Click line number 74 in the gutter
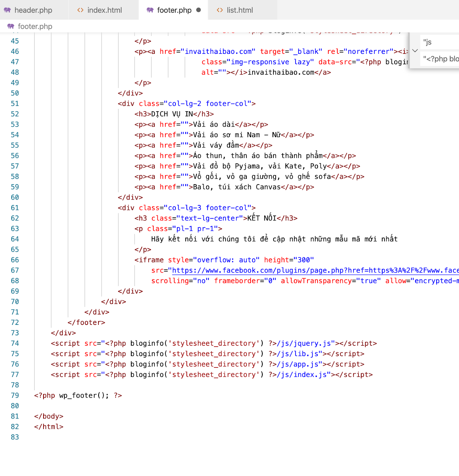The image size is (459, 476). [x=15, y=343]
